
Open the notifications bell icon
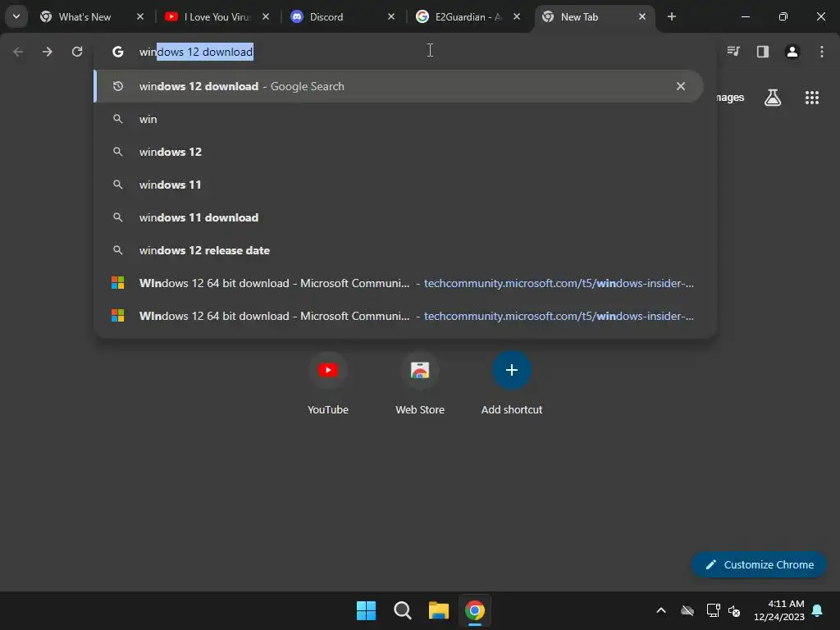click(x=818, y=610)
